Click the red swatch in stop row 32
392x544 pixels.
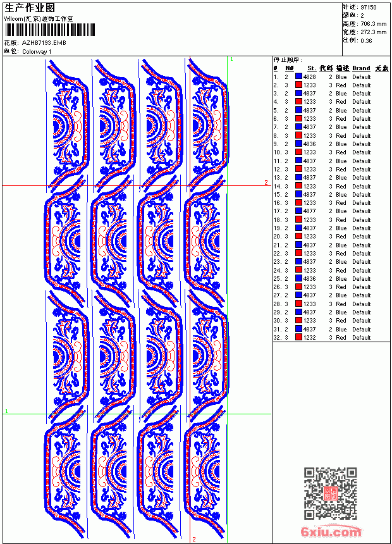298,337
